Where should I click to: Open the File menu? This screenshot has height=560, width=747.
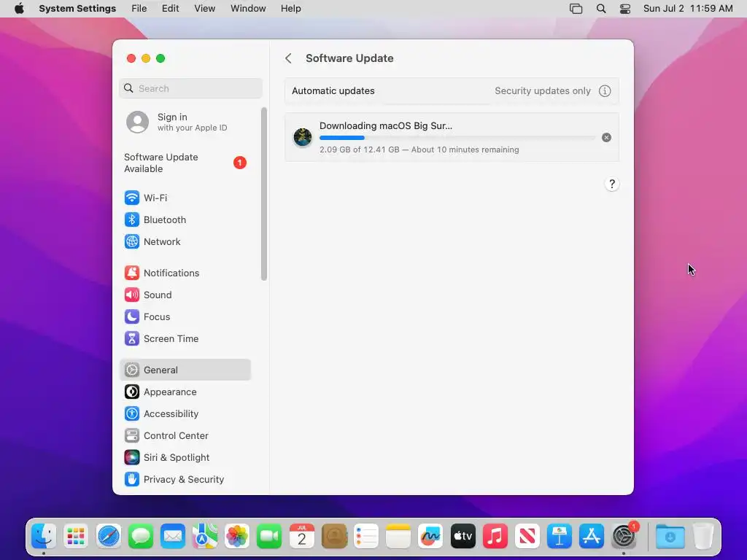139,9
